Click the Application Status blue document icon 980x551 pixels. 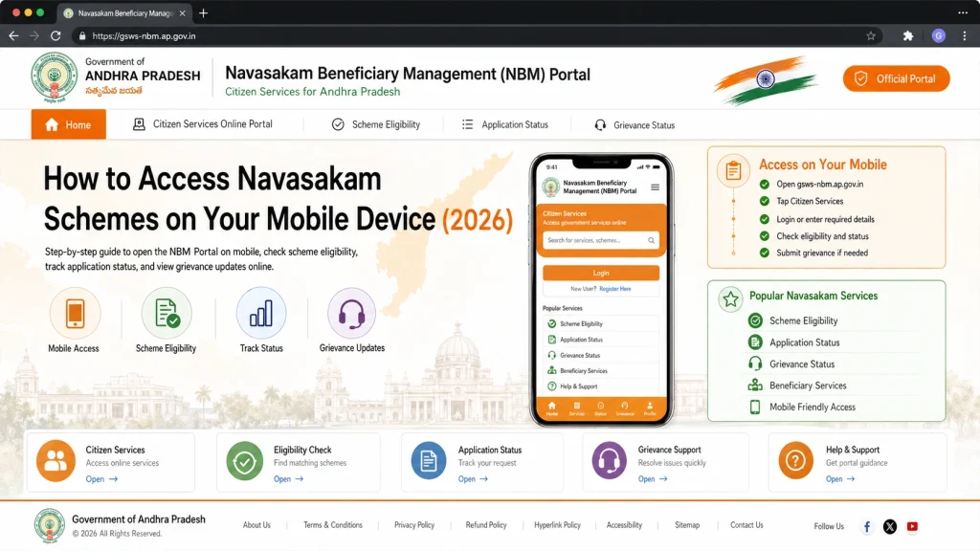point(429,461)
